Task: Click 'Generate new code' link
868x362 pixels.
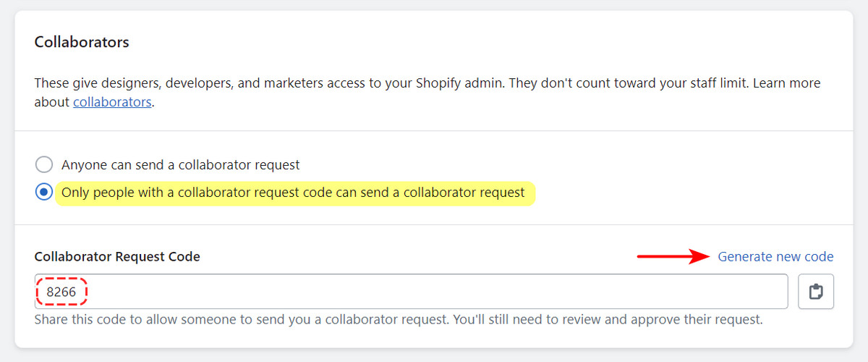Action: pos(775,256)
